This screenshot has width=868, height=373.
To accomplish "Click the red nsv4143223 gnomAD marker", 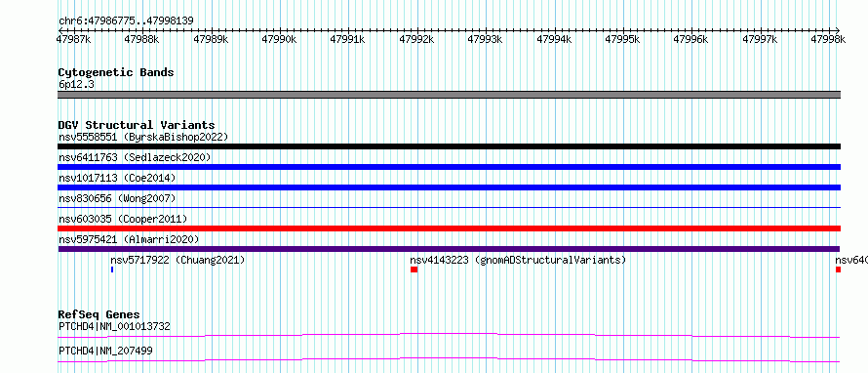I will point(414,269).
